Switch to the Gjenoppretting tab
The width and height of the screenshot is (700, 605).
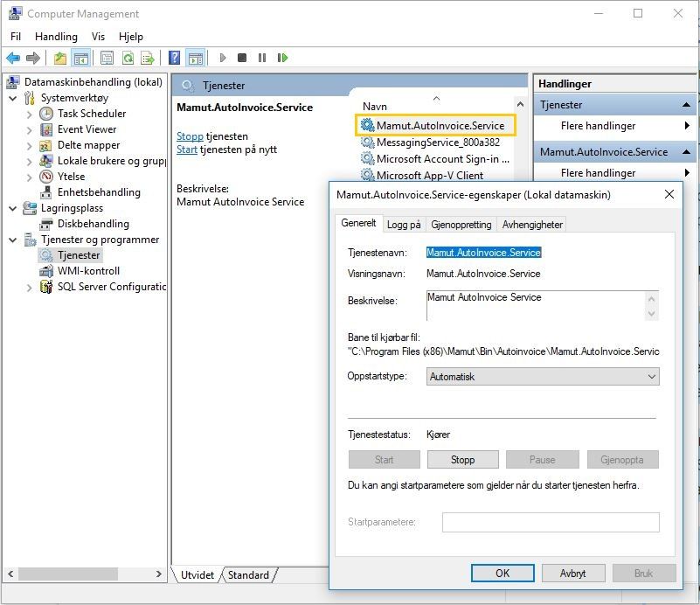click(461, 225)
